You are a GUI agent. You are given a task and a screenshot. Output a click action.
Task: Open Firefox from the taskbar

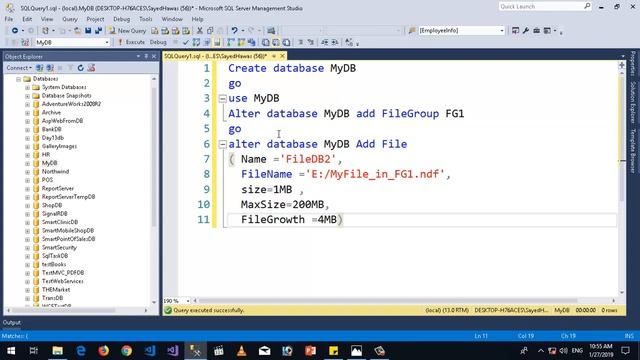104,351
